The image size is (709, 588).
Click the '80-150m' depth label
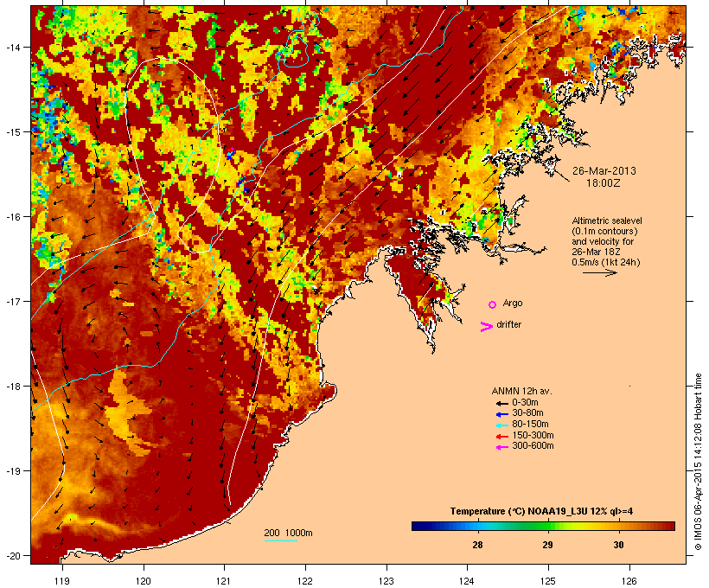tap(530, 425)
